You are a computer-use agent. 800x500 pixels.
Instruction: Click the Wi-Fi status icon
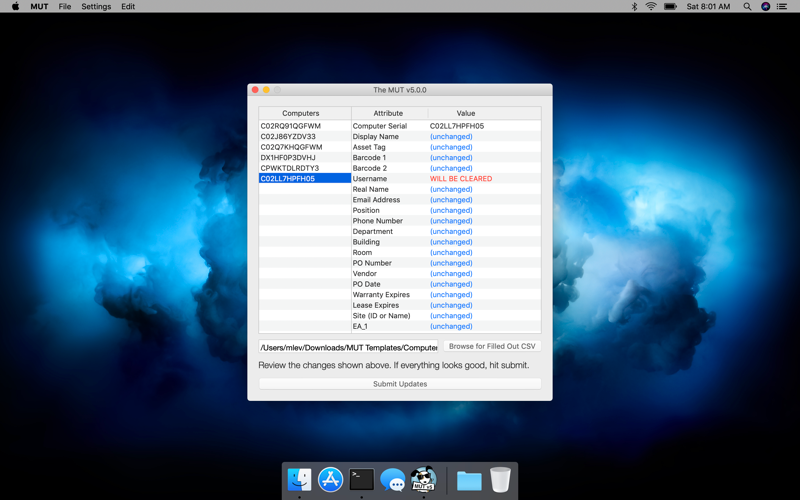click(651, 6)
